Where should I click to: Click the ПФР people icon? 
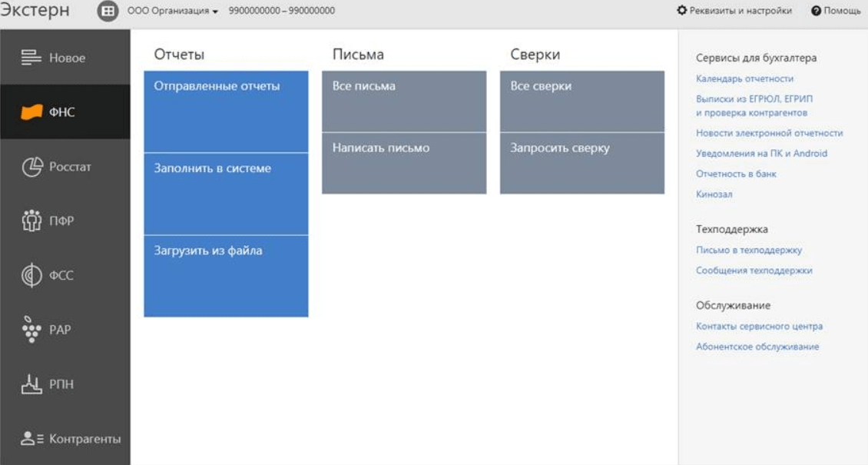(x=31, y=221)
